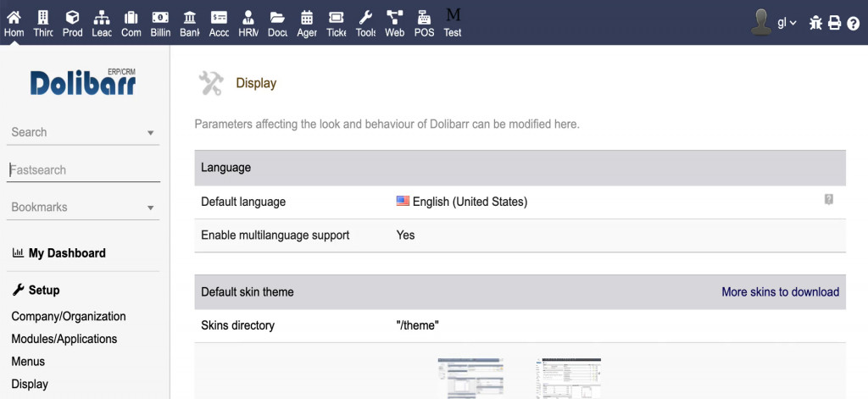Select Company/Organization setup menu entry
The image size is (868, 399).
pyautogui.click(x=69, y=316)
